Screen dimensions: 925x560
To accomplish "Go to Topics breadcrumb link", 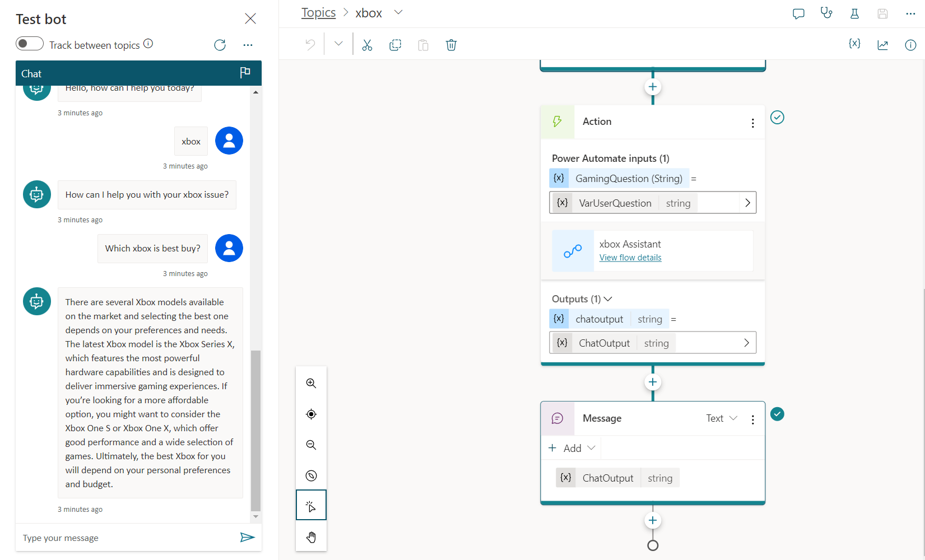I will pyautogui.click(x=318, y=13).
